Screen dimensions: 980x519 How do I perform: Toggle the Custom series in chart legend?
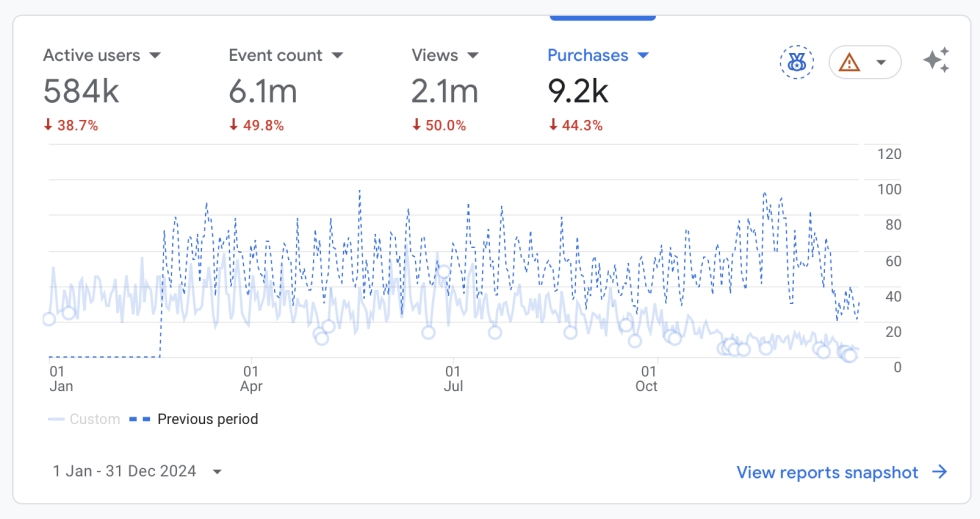click(84, 419)
